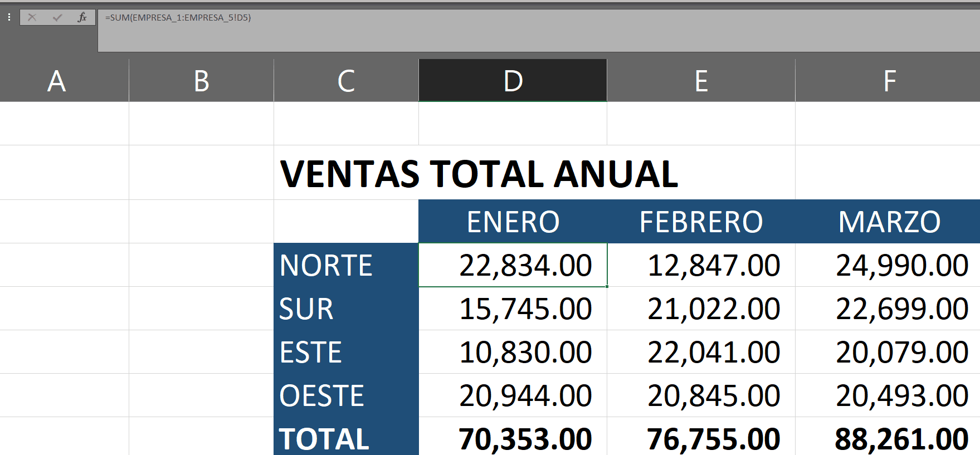
Task: Select cell with value 10,830.00
Action: (x=513, y=352)
